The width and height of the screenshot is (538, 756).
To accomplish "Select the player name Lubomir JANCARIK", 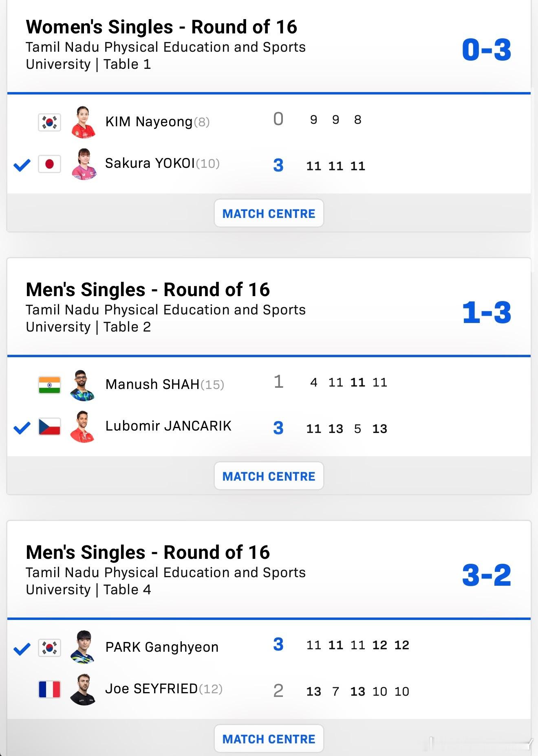I will [168, 426].
